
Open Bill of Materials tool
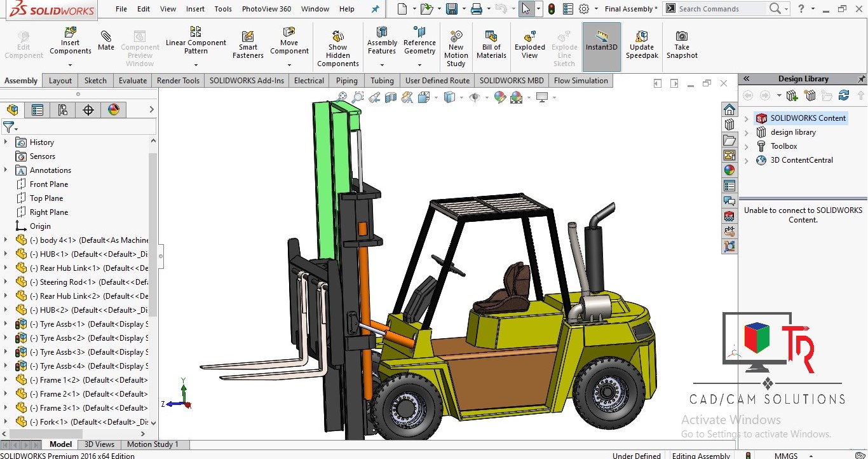tap(491, 45)
